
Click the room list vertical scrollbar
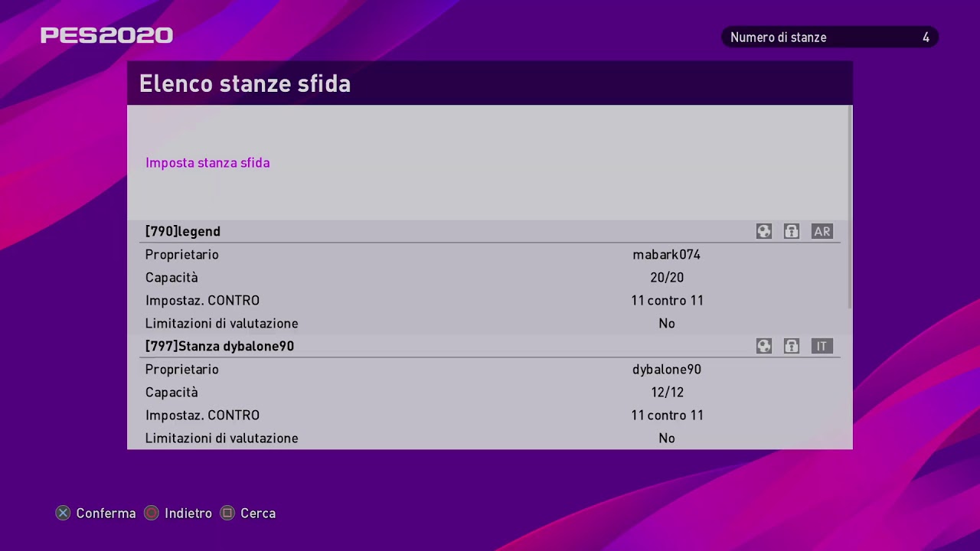(x=850, y=207)
